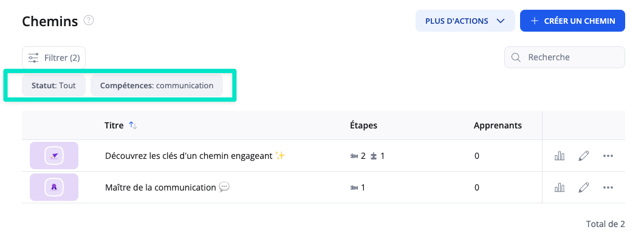Focus the Recherche search field
The width and height of the screenshot is (644, 238).
(565, 57)
